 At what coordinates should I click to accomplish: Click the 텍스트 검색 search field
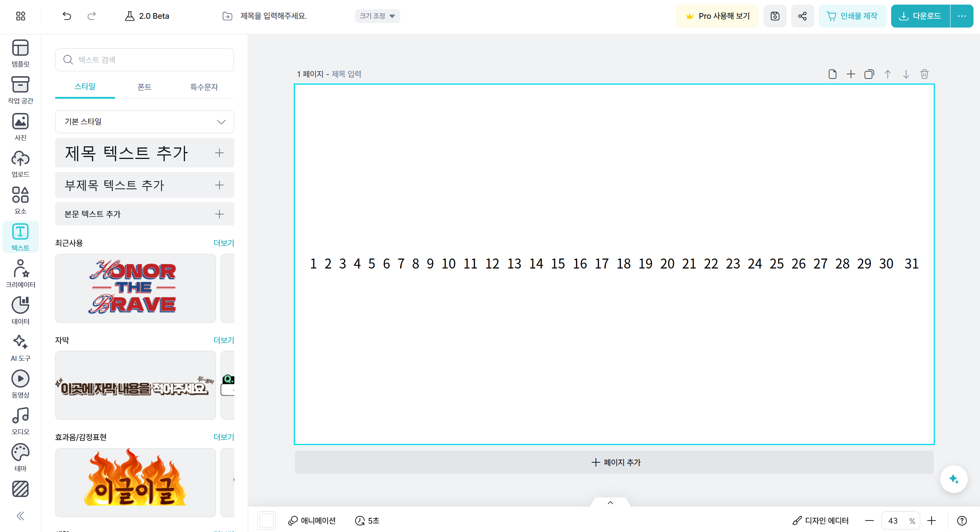click(x=144, y=60)
